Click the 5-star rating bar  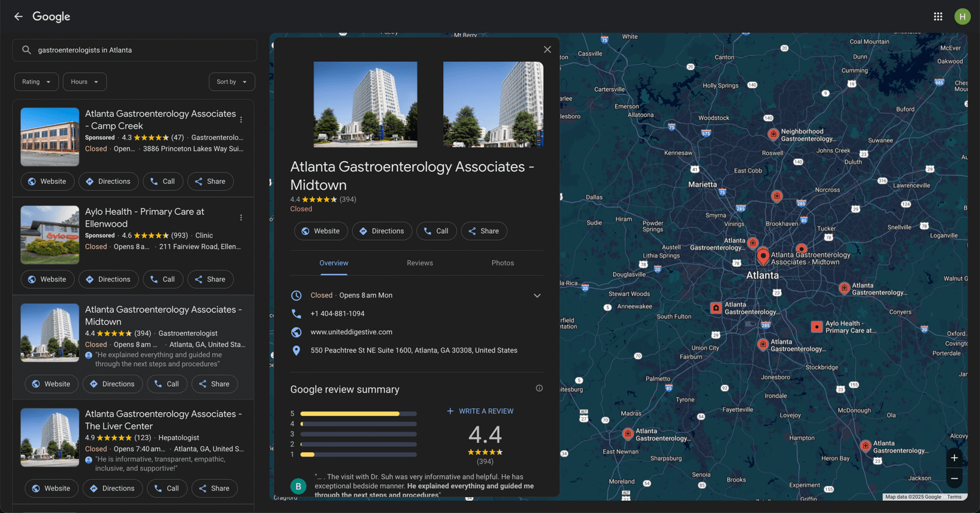[358, 414]
